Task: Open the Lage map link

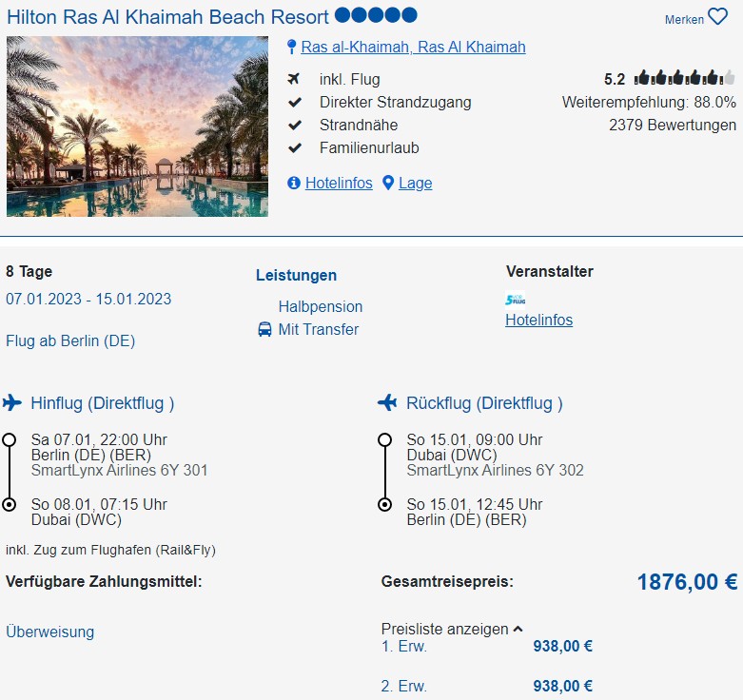Action: pyautogui.click(x=415, y=183)
